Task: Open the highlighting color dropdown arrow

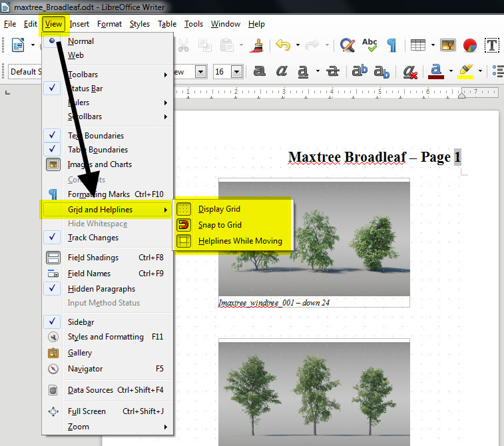Action: (x=481, y=71)
